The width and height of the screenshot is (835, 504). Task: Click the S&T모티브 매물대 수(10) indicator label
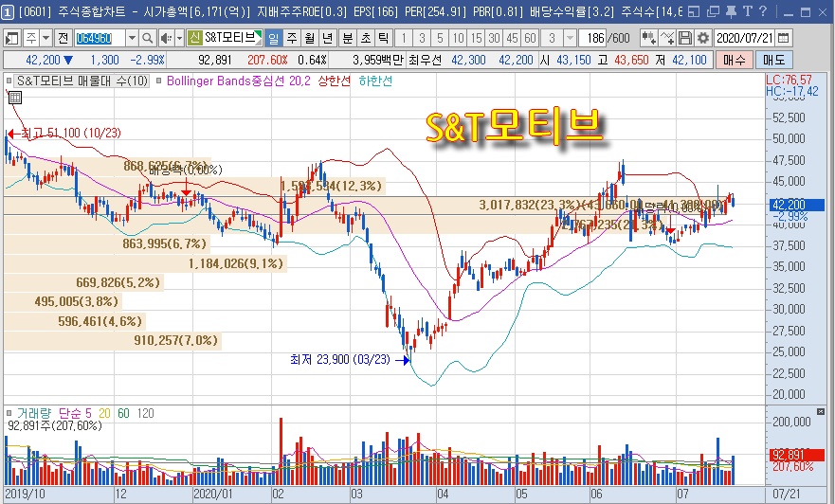tap(82, 81)
